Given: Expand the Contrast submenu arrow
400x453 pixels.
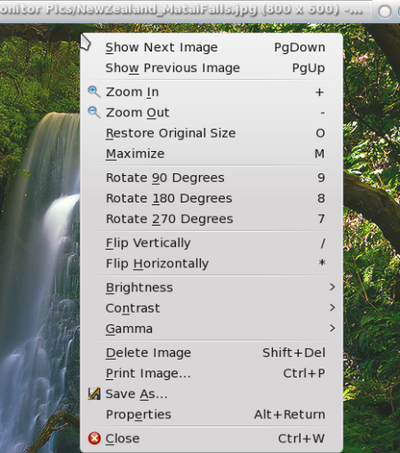Looking at the screenshot, I should (332, 308).
